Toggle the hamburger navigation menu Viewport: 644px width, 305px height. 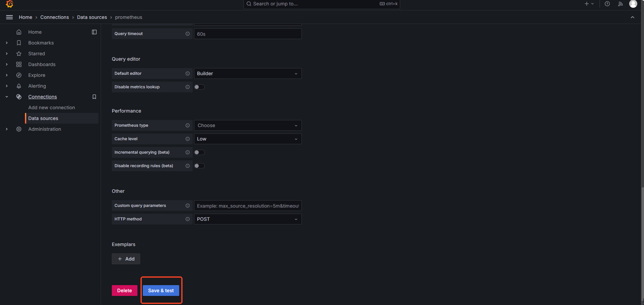tap(9, 17)
